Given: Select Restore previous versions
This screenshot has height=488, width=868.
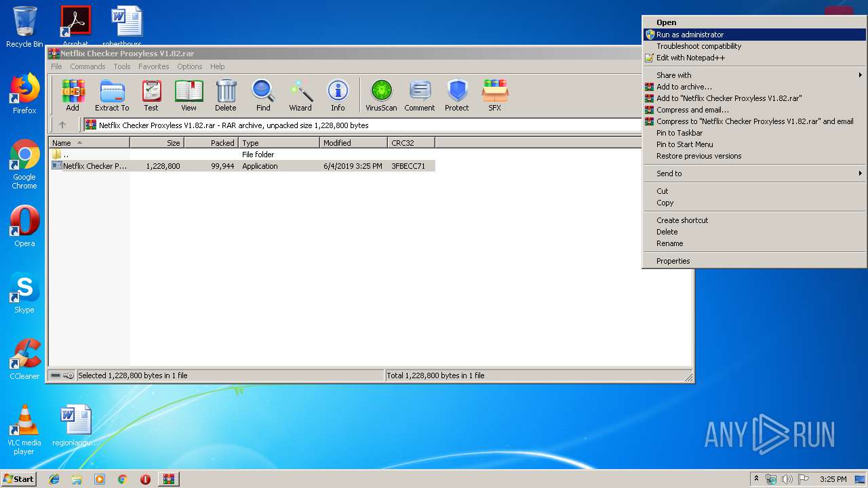Looking at the screenshot, I should click(754, 156).
